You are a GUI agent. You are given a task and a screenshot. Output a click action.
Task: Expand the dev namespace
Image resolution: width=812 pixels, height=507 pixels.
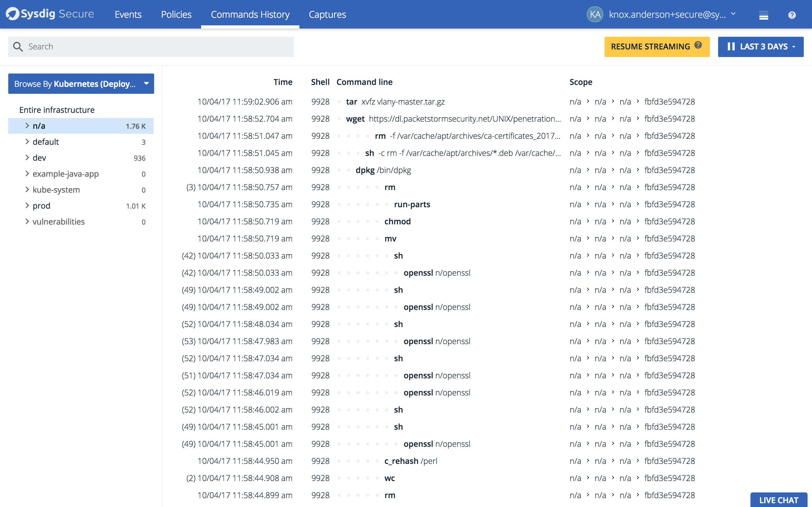coord(27,157)
